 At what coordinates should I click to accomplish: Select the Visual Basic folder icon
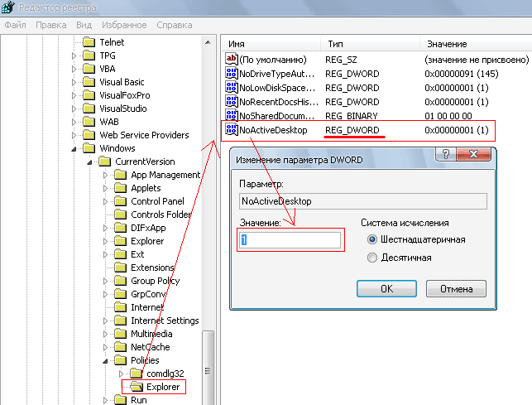click(x=89, y=82)
